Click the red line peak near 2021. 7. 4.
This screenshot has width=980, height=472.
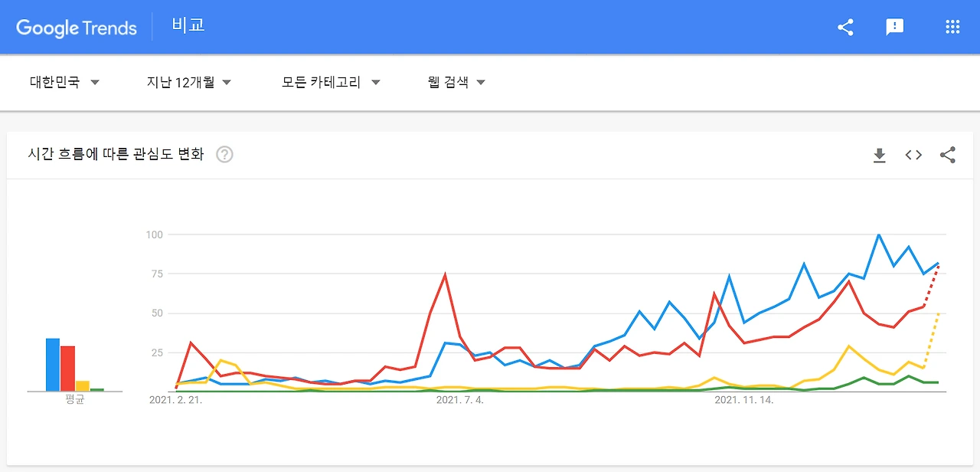click(445, 274)
